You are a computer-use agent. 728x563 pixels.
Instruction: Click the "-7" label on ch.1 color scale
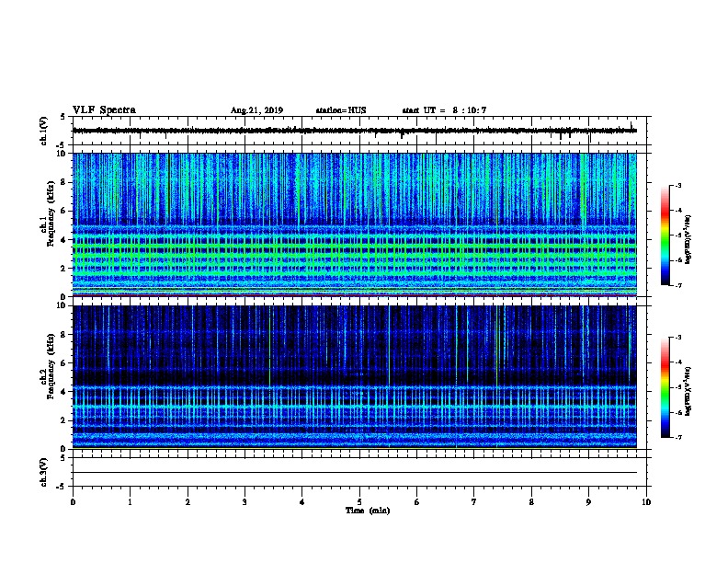[678, 285]
